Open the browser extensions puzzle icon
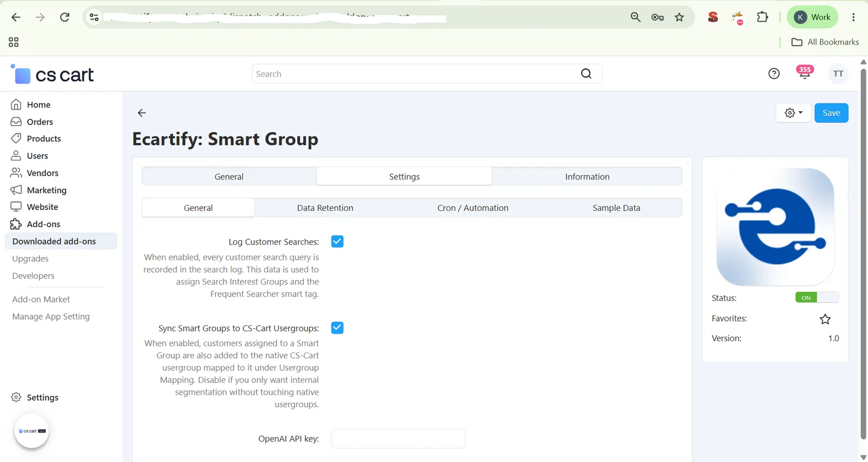The image size is (868, 462). [762, 17]
